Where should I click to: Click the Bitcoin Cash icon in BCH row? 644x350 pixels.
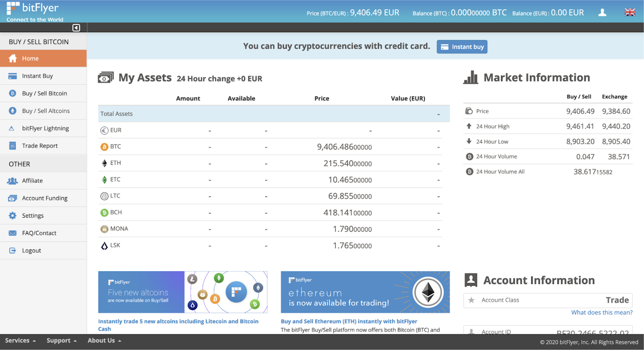104,213
